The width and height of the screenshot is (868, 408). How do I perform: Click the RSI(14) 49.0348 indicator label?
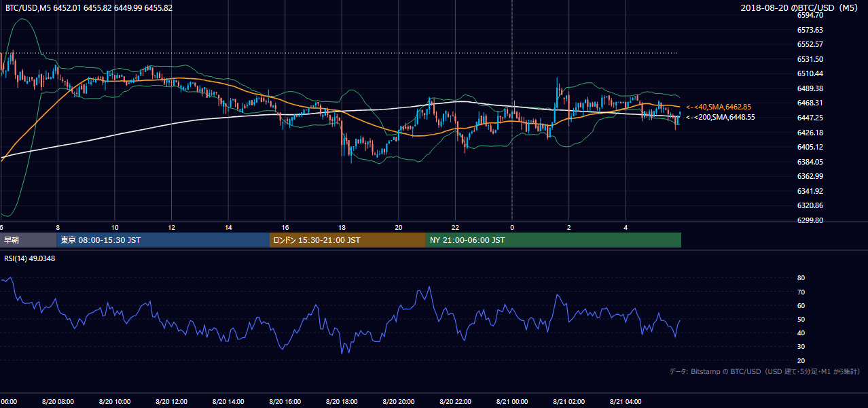pos(30,258)
